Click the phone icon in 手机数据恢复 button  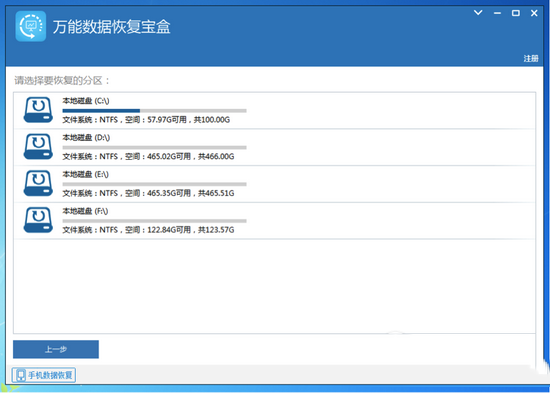pos(21,375)
